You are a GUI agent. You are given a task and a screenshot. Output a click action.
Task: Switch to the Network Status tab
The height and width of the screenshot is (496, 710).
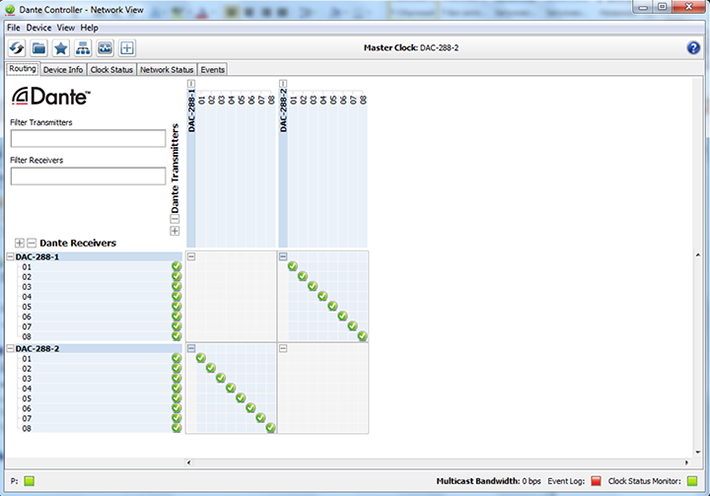(x=167, y=70)
